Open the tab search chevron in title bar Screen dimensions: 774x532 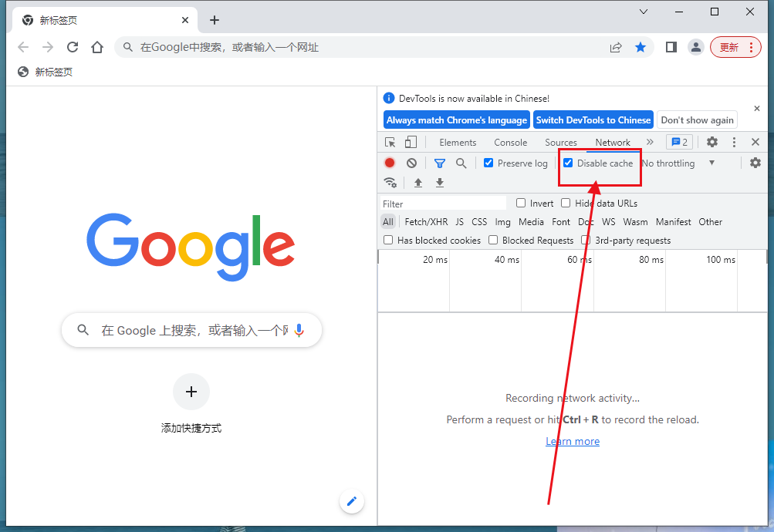(644, 12)
